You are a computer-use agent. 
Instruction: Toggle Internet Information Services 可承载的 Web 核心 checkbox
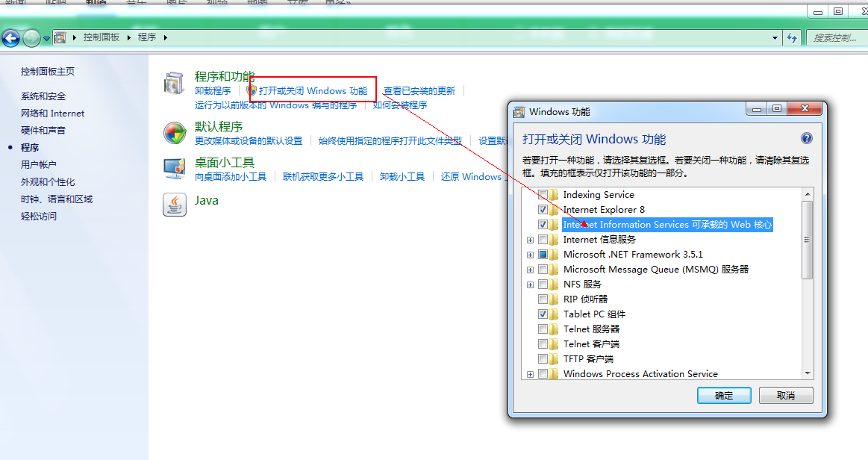pos(543,225)
